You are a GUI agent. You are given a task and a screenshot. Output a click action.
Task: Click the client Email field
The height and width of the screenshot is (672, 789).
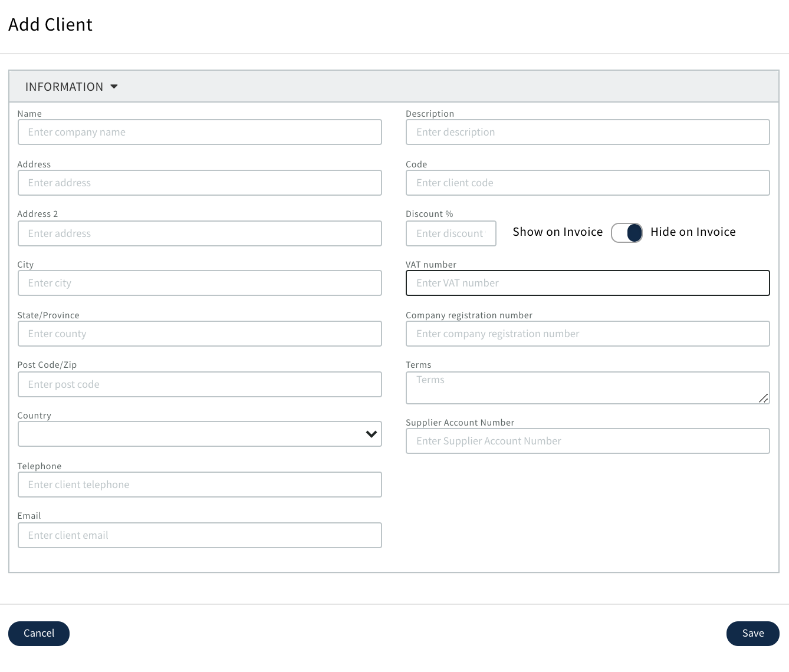pyautogui.click(x=199, y=535)
